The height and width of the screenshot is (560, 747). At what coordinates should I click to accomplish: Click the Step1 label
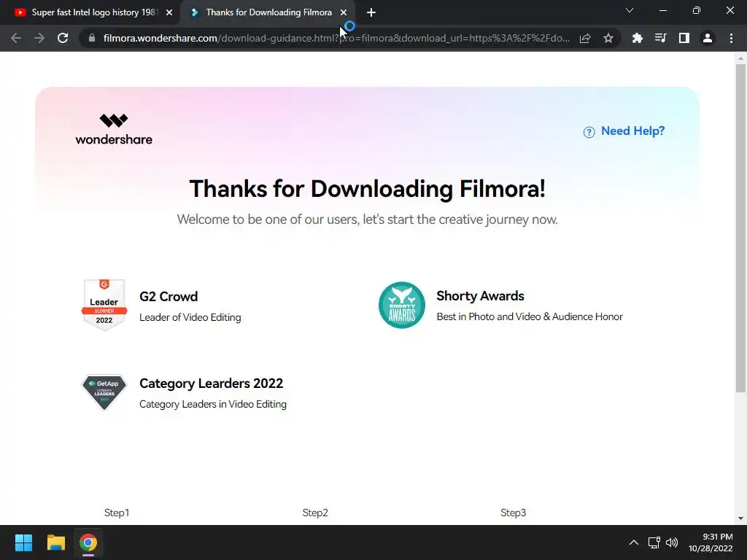pos(117,513)
